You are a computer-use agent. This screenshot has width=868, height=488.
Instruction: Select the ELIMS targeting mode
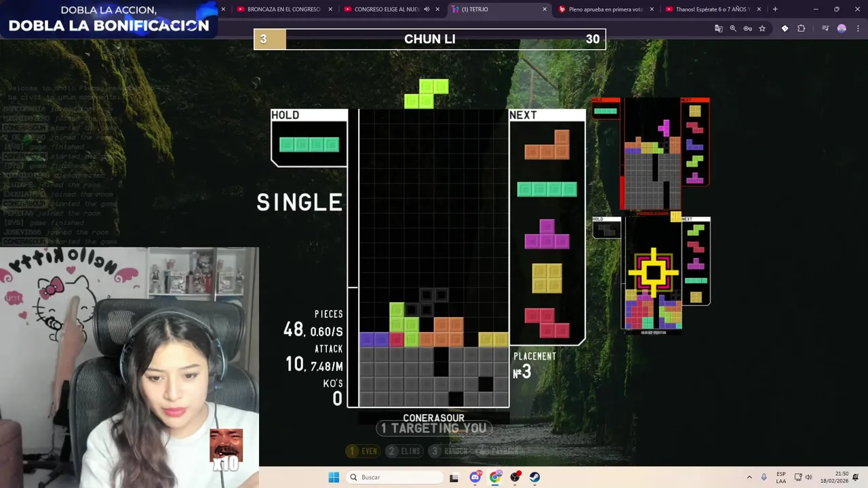(x=403, y=451)
